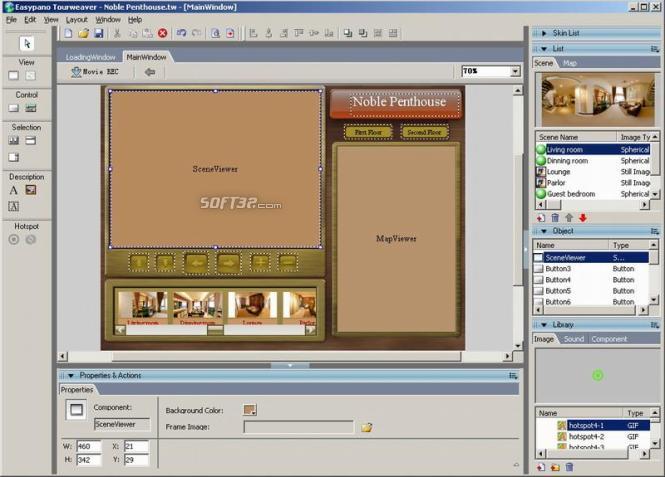Select the boxed text area tool
The image size is (665, 477).
14,206
